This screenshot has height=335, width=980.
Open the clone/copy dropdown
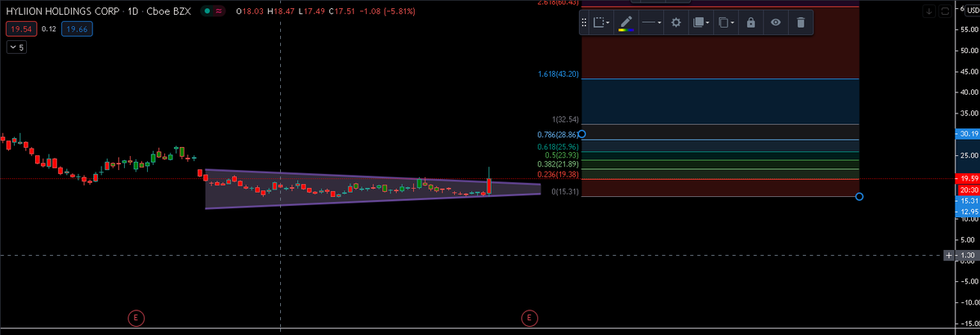[x=726, y=23]
